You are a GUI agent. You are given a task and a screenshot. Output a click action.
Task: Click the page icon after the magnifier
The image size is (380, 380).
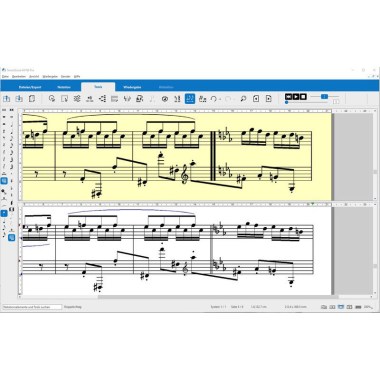256,99
